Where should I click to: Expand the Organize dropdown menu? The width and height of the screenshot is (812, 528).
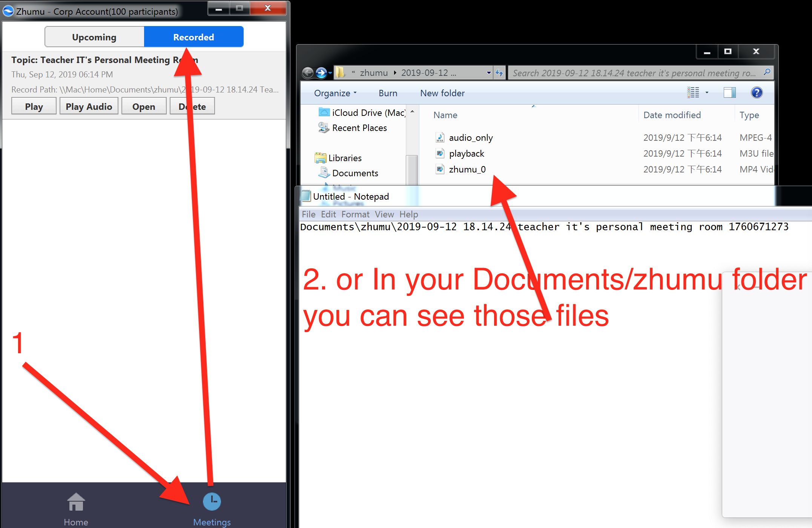pos(335,93)
